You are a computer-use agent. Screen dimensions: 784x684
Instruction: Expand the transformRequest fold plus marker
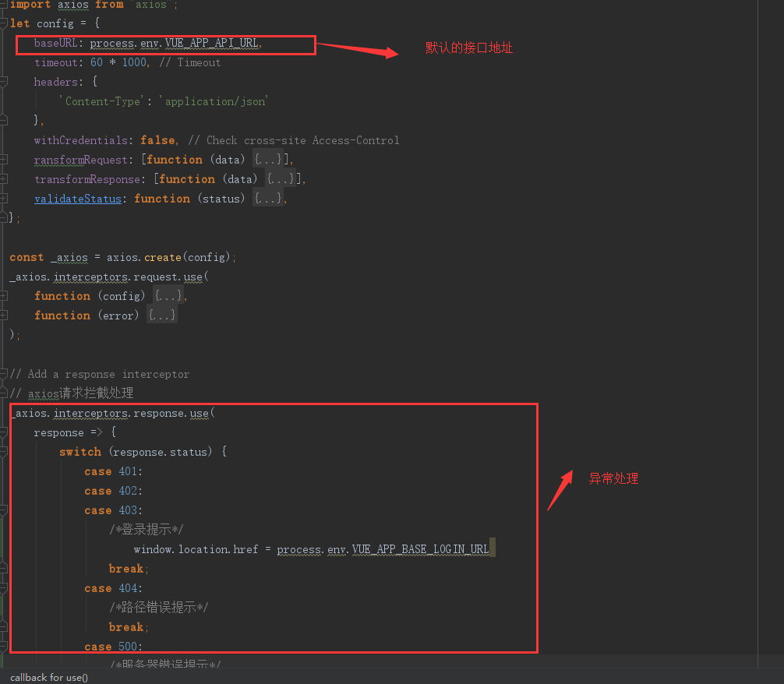[3, 160]
